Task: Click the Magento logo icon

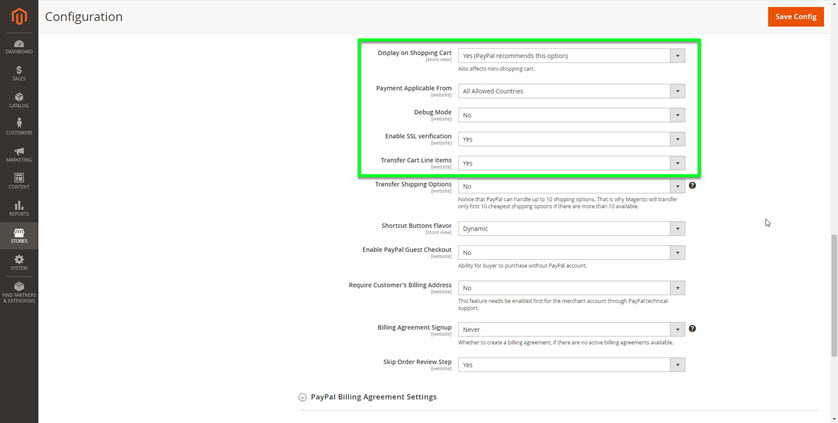Action: point(19,17)
